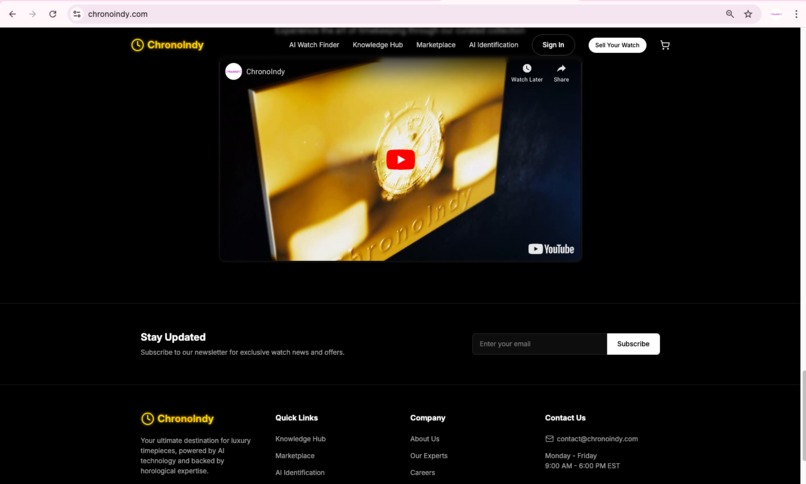Open the footer AI Identification link
Image resolution: width=806 pixels, height=484 pixels.
pyautogui.click(x=300, y=473)
